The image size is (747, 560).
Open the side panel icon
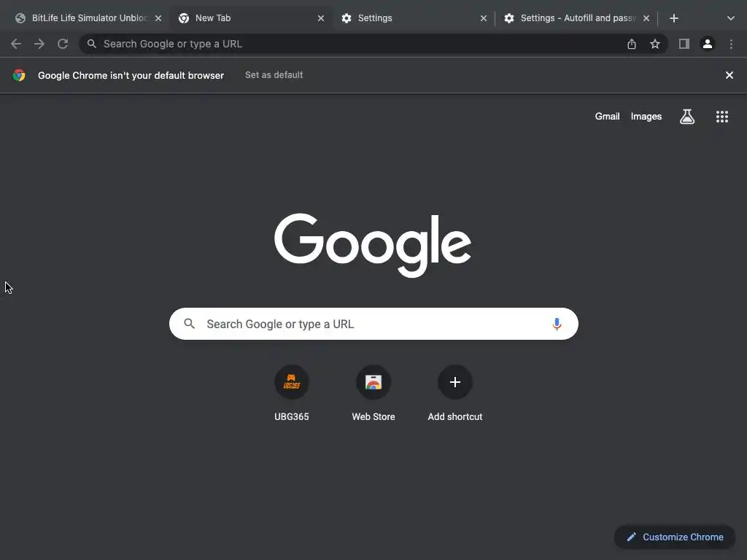pos(684,44)
